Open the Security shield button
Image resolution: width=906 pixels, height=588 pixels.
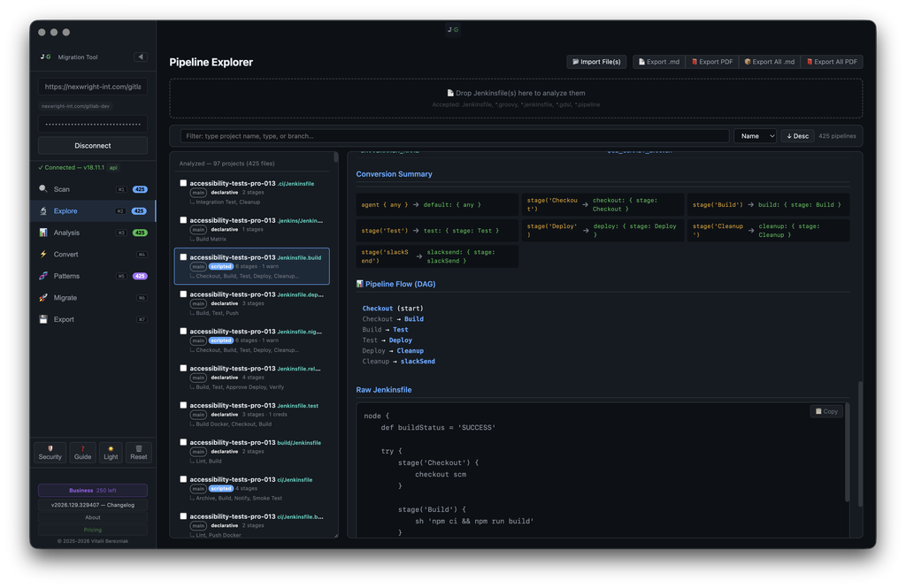coord(50,452)
